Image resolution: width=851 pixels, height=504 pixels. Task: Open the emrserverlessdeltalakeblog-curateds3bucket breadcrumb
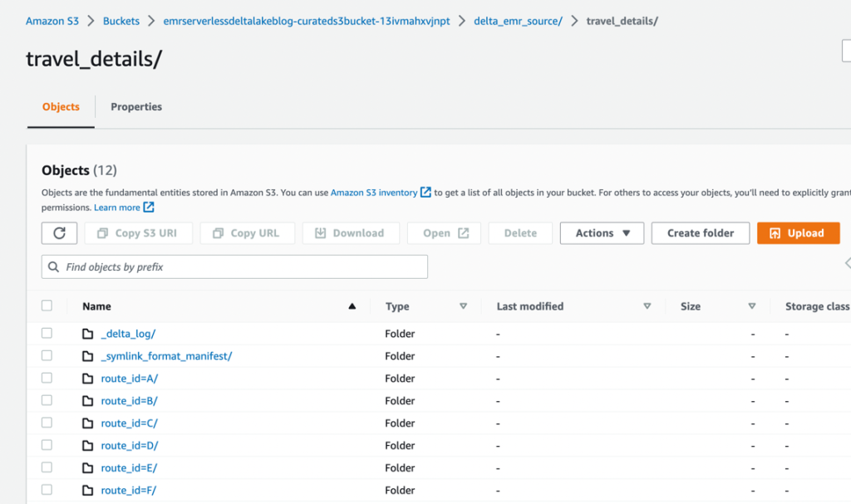[307, 21]
